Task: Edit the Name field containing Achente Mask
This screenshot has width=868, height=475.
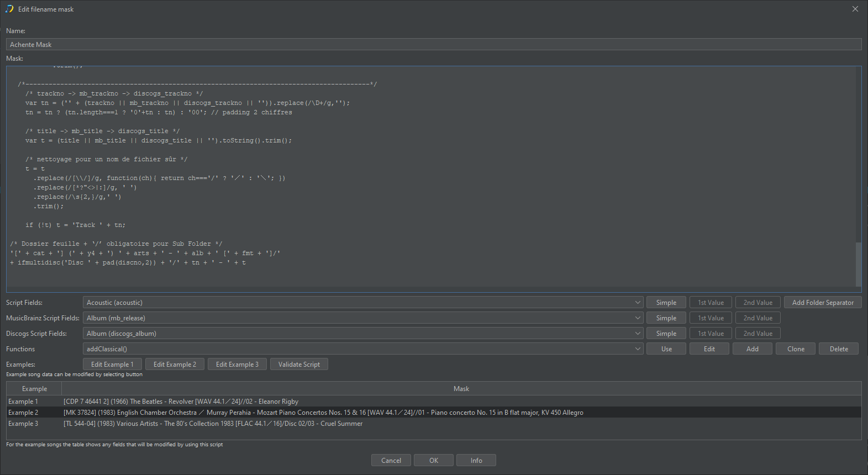Action: click(434, 44)
